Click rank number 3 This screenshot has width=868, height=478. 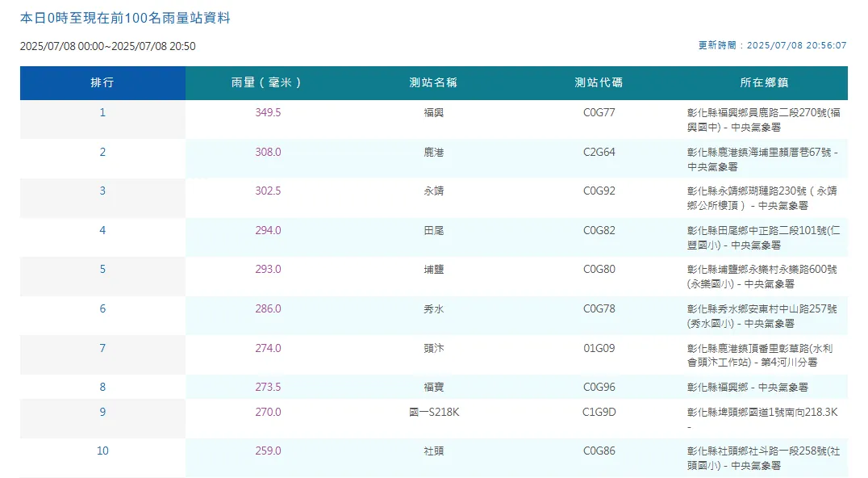tap(102, 191)
